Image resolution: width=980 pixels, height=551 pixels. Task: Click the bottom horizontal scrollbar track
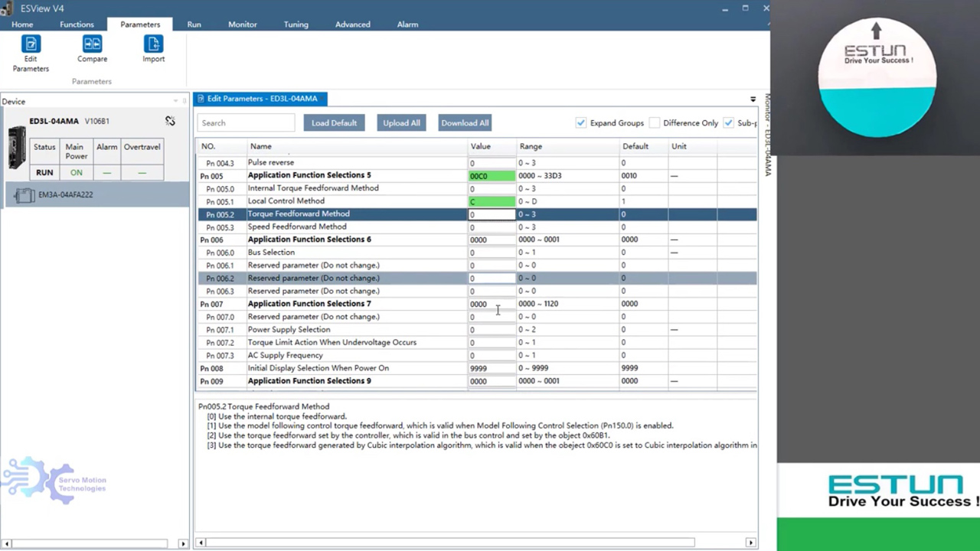(x=720, y=543)
